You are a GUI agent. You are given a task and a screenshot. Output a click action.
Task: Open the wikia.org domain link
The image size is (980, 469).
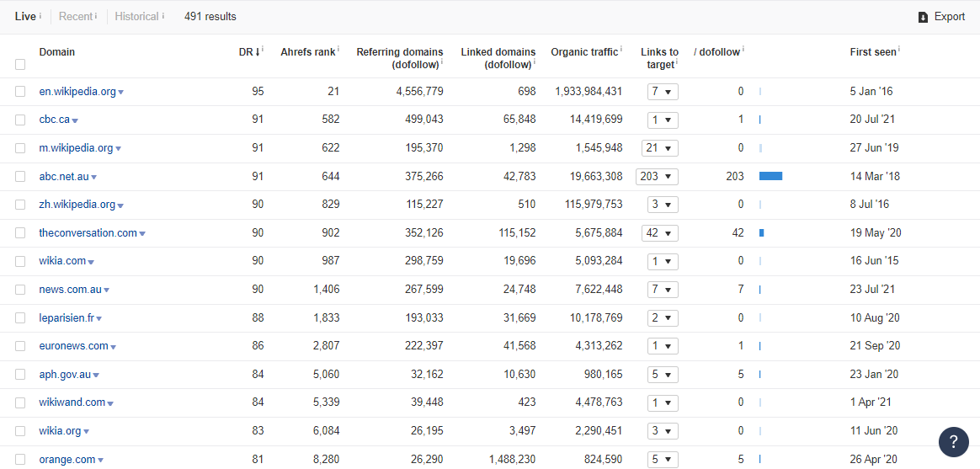point(60,431)
